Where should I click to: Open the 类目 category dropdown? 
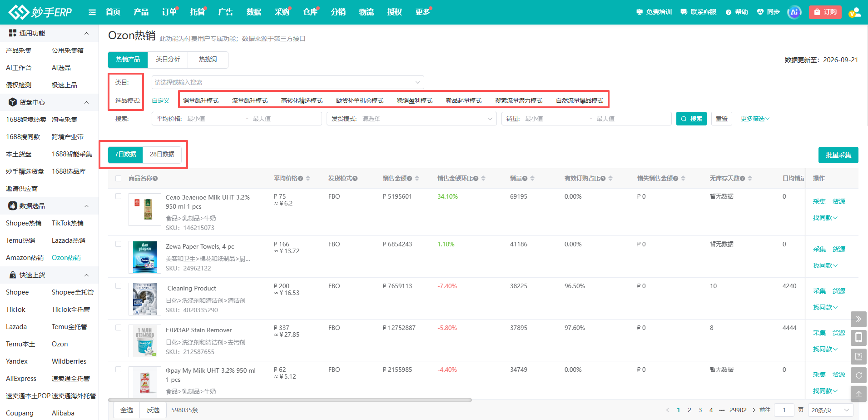288,82
